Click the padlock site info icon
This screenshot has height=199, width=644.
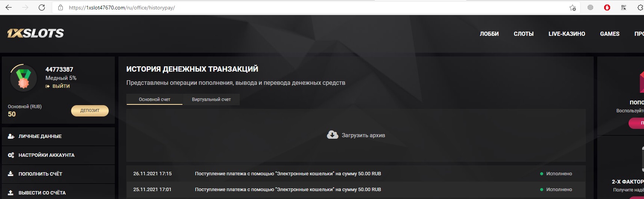click(61, 8)
